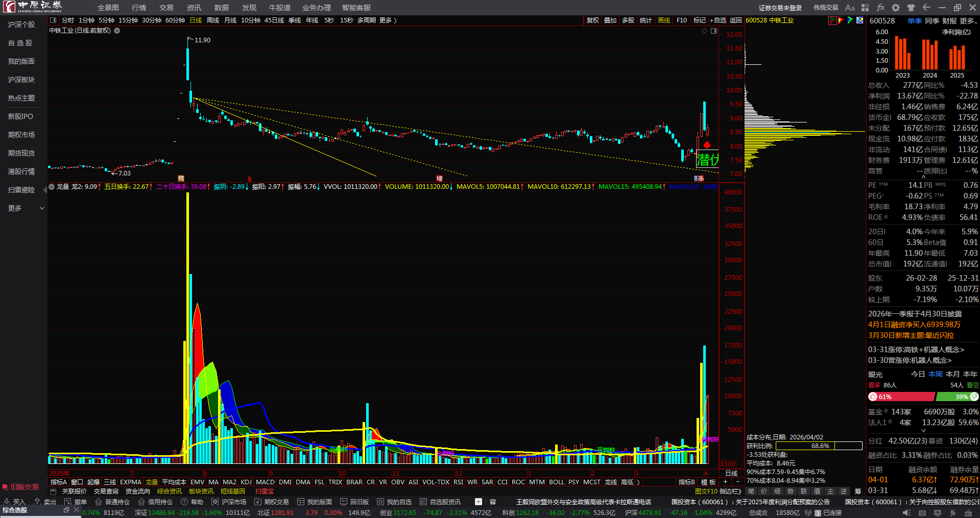Image resolution: width=980 pixels, height=518 pixels.
Task: Show more indicator tabs after 高低
Action: click(x=638, y=482)
